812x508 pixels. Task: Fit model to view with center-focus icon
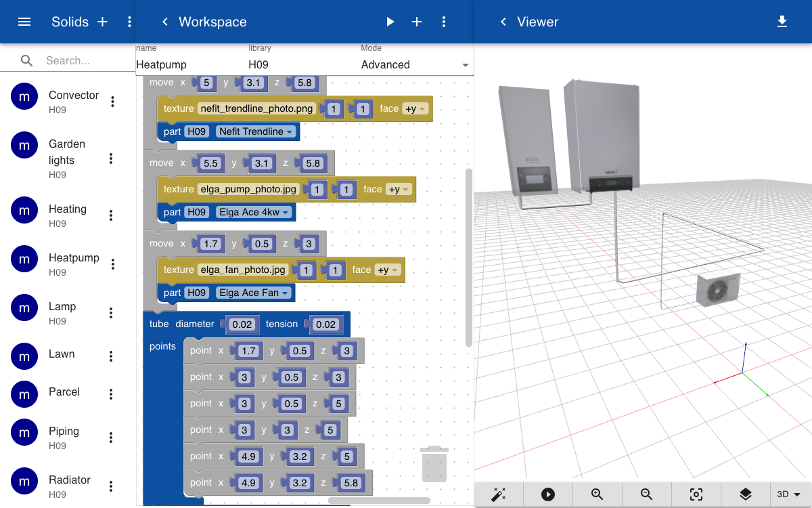coord(696,494)
